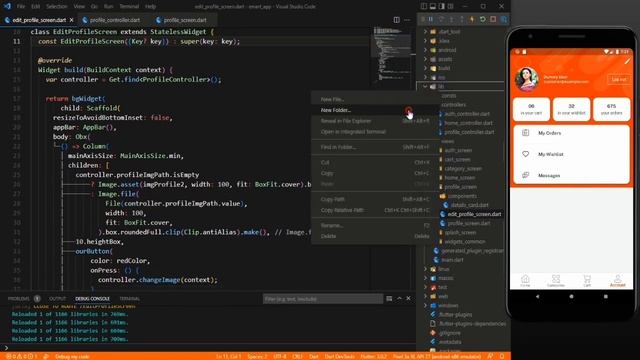
Task: Open home_controller.dart in explorer
Action: pos(468,123)
